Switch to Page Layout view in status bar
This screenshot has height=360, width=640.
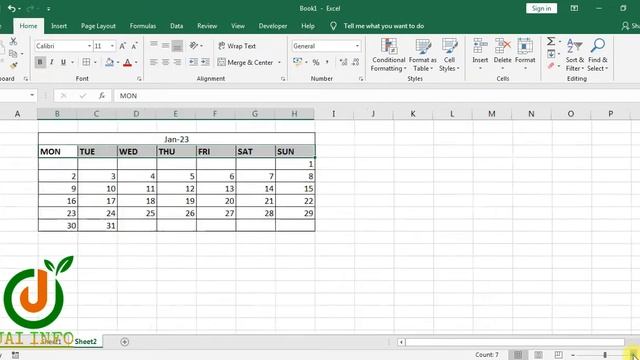(x=538, y=355)
